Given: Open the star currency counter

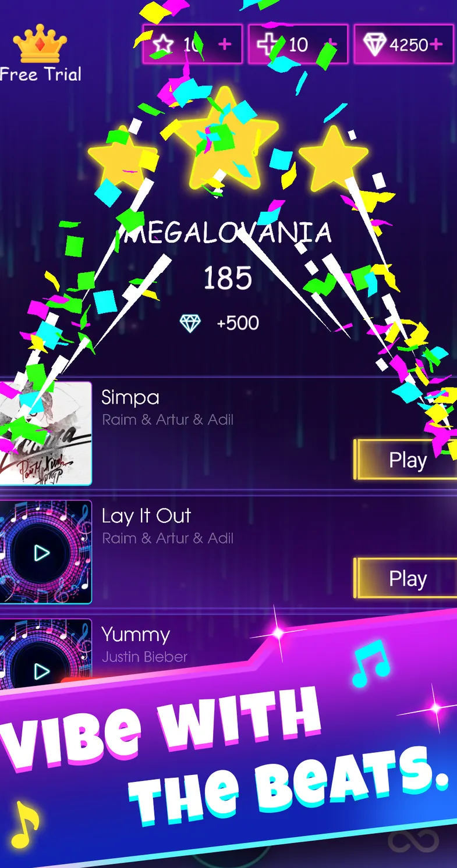Looking at the screenshot, I should coord(193,44).
